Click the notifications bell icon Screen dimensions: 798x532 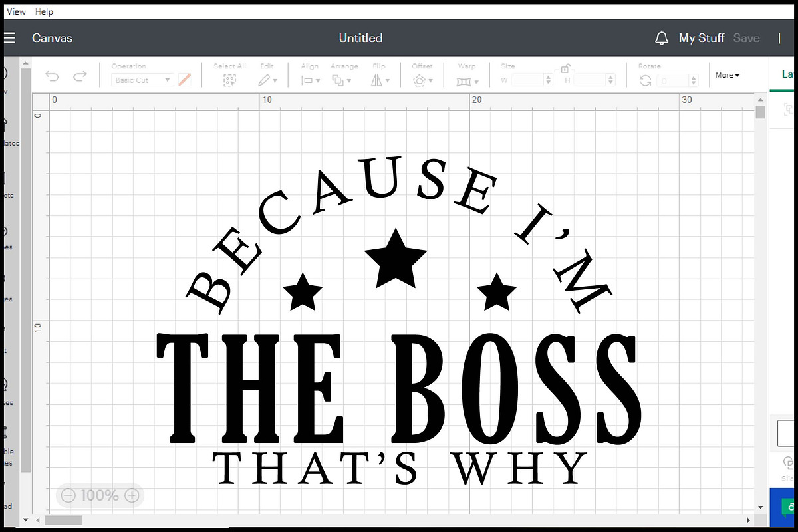pos(661,38)
